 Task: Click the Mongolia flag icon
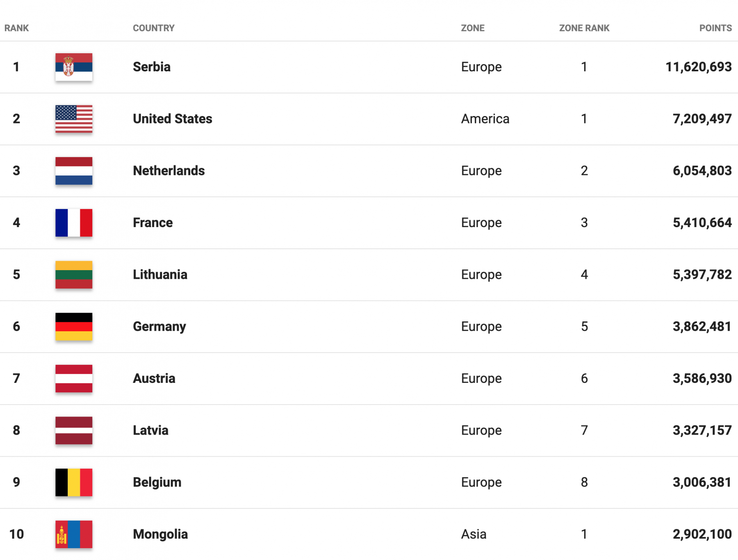point(74,534)
